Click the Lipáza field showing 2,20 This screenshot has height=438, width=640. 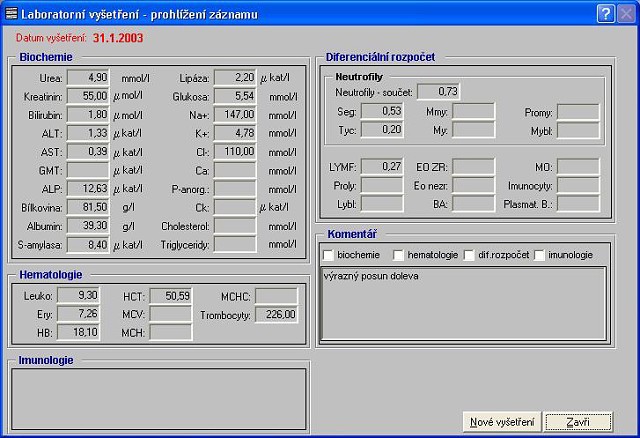click(235, 78)
